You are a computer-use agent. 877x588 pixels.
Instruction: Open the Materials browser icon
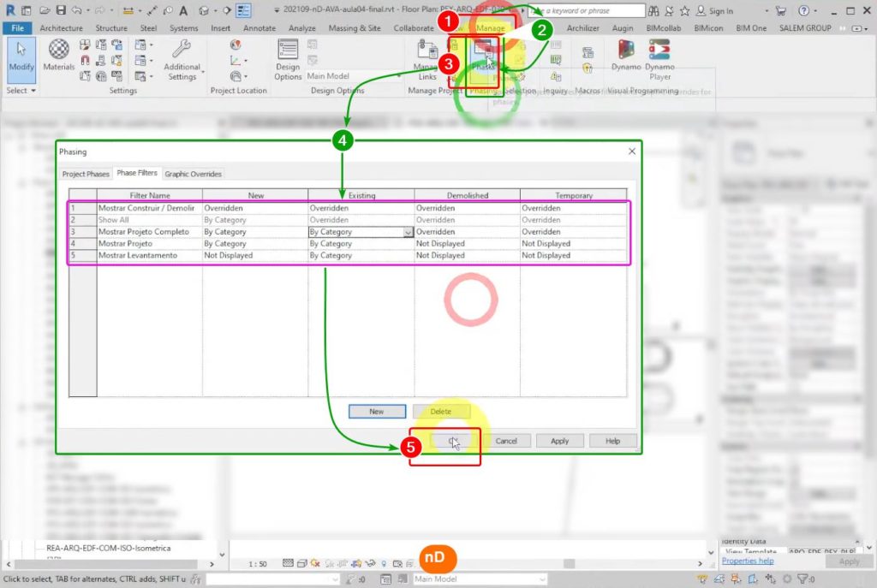(x=58, y=55)
